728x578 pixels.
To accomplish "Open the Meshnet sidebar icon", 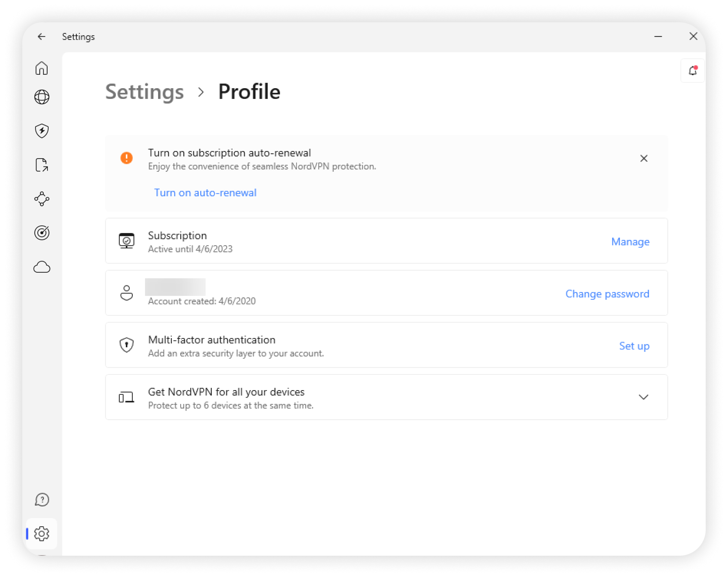I will click(42, 199).
